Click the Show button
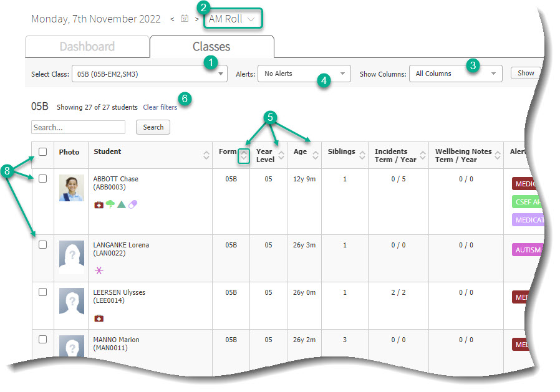This screenshot has height=392, width=560. 525,73
